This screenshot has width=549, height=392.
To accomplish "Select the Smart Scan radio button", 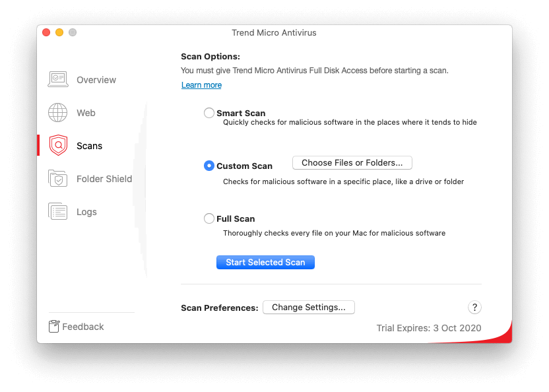I will pos(209,113).
